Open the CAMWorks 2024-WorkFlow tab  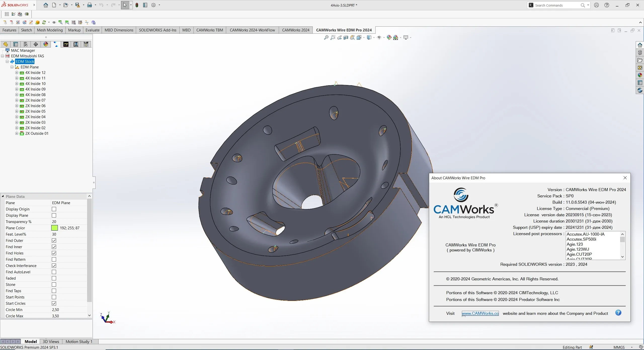click(252, 30)
